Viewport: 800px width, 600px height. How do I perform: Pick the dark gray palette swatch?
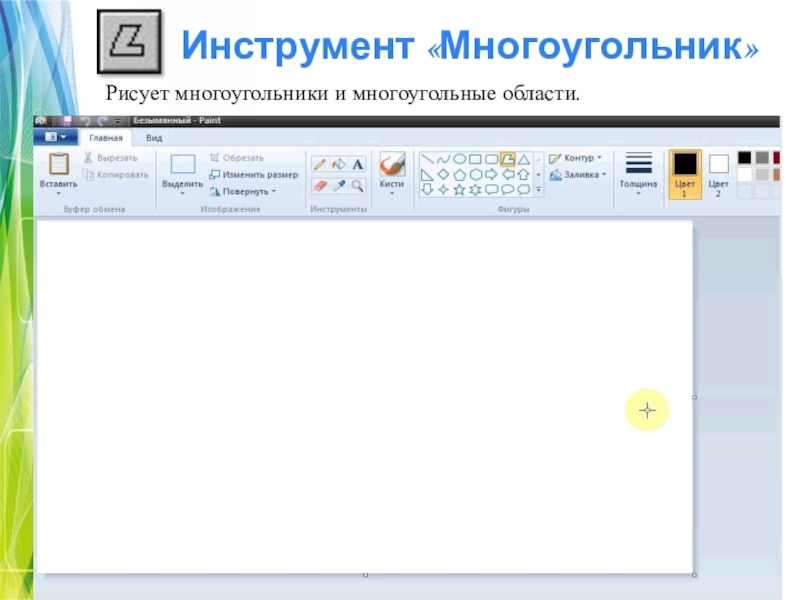(x=762, y=158)
